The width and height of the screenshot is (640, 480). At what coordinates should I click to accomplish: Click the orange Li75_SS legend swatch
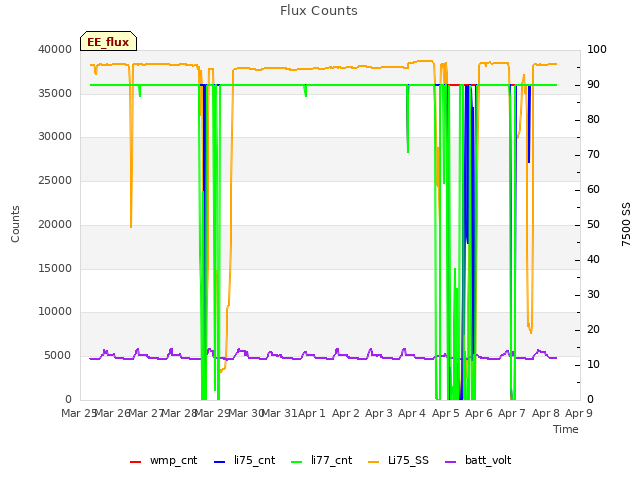[373, 462]
